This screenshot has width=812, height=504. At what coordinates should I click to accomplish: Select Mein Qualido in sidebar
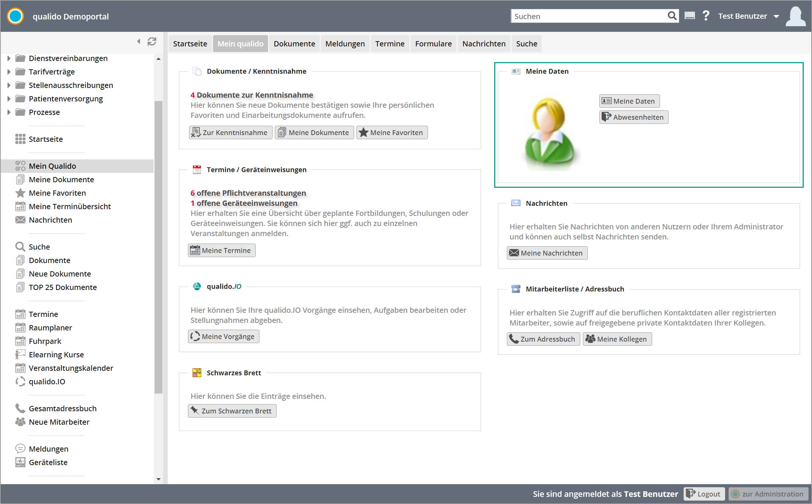pyautogui.click(x=77, y=166)
